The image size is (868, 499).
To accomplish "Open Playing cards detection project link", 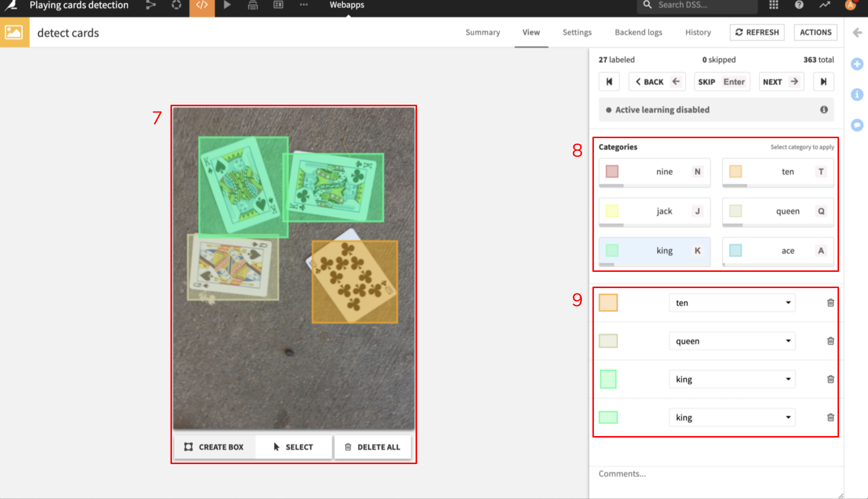I will (x=79, y=5).
